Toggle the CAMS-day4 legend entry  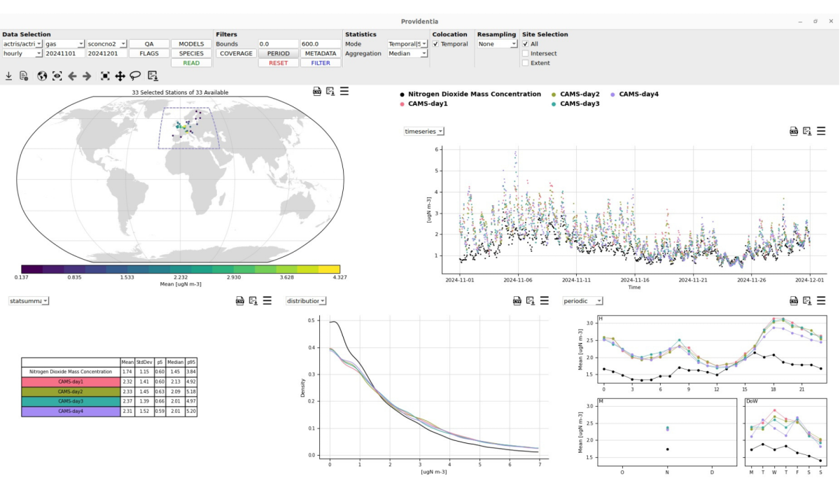[x=635, y=94]
